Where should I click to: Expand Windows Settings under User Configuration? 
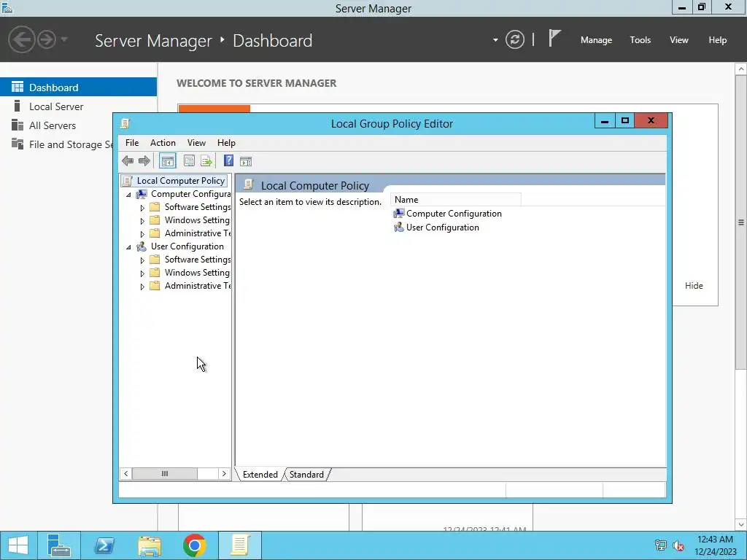pos(142,273)
